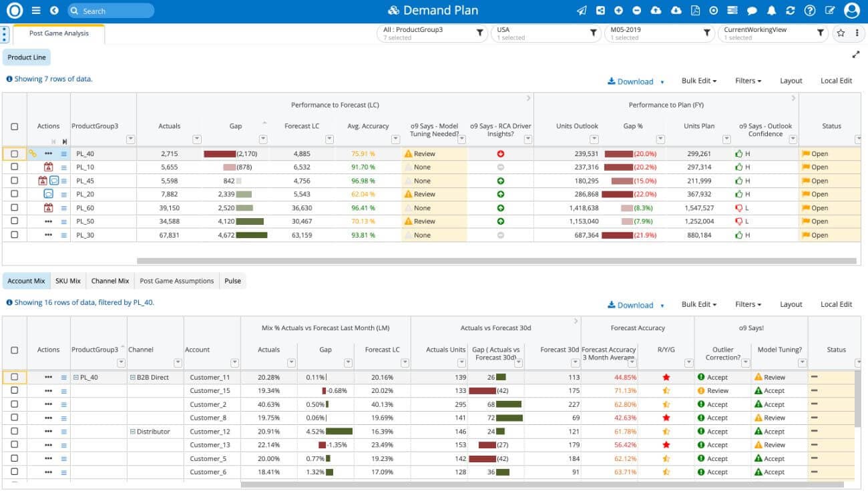Screen dimensions: 868x493
Task: Open the chat comments bubble icon
Action: click(752, 11)
